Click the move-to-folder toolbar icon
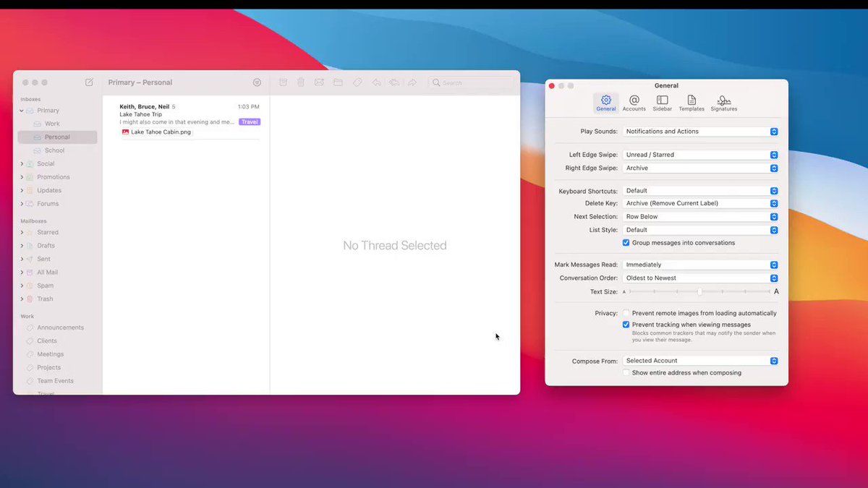The width and height of the screenshot is (868, 488). (338, 82)
